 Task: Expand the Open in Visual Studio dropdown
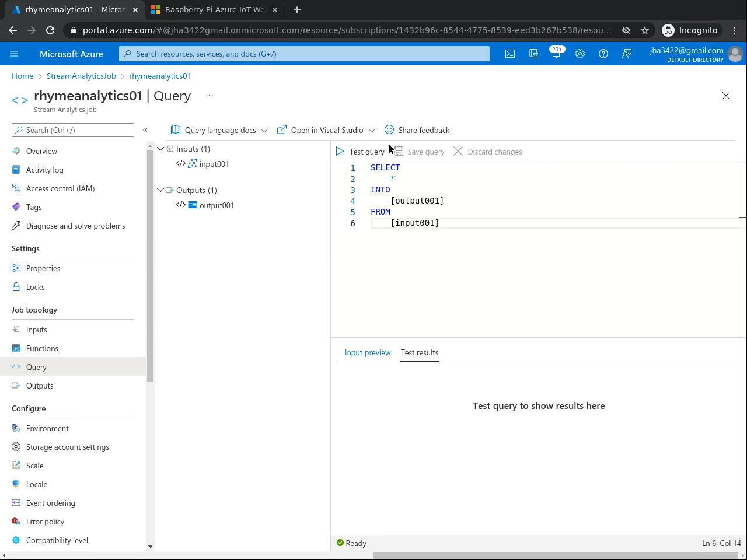[x=372, y=130]
